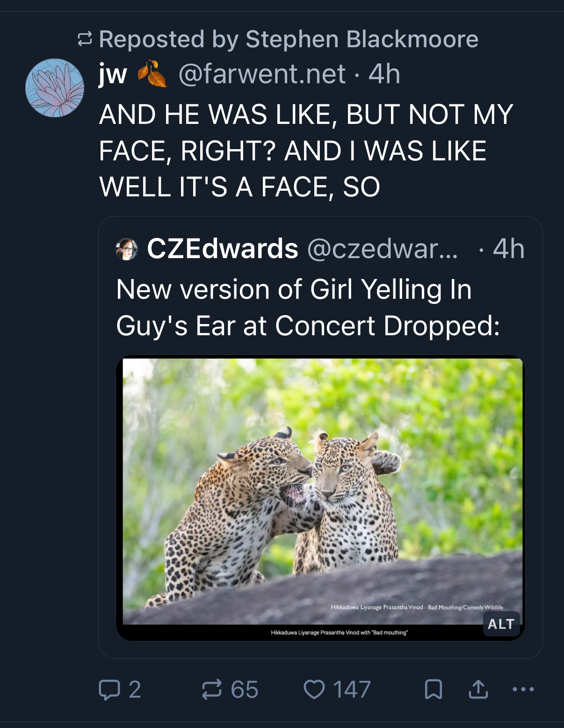Tap the share upload icon
Image resolution: width=564 pixels, height=728 pixels.
(478, 690)
